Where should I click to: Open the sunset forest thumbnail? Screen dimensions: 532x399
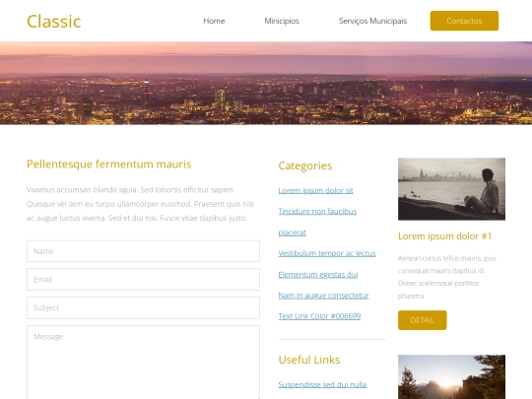point(451,377)
